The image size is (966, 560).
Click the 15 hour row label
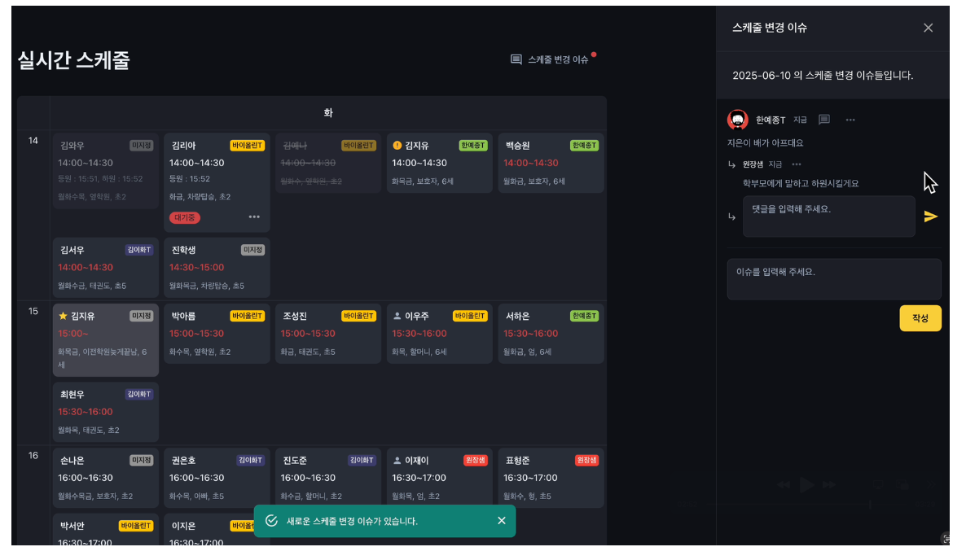[x=33, y=312]
